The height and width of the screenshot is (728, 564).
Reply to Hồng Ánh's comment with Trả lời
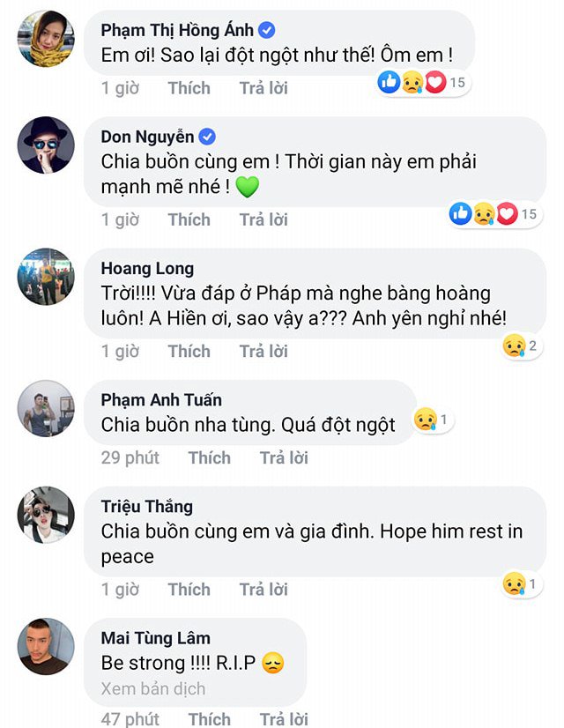tap(263, 88)
